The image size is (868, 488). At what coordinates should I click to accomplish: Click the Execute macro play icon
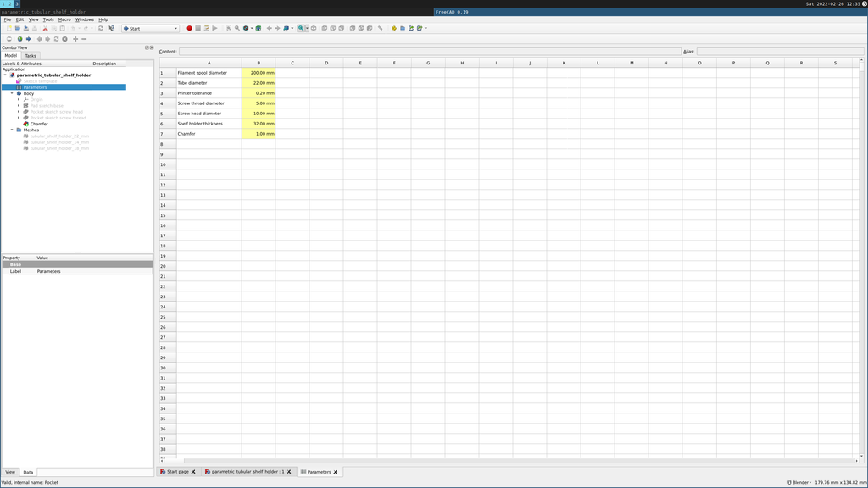[214, 28]
